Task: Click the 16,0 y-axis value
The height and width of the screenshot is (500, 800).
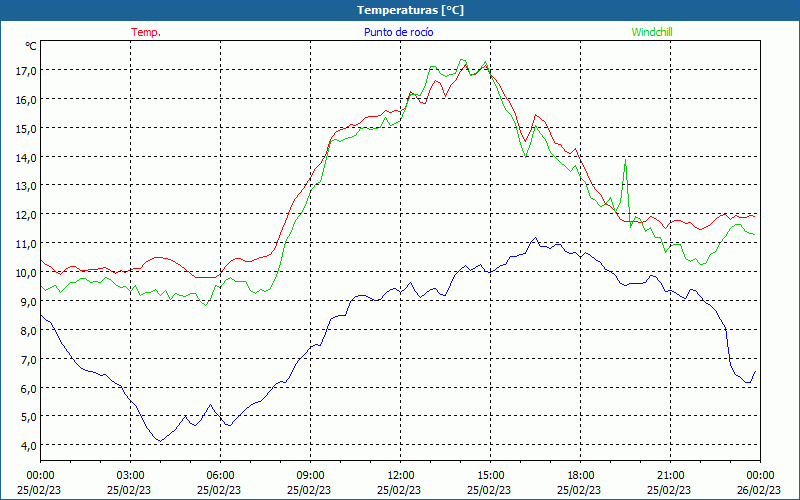Action: [26, 100]
